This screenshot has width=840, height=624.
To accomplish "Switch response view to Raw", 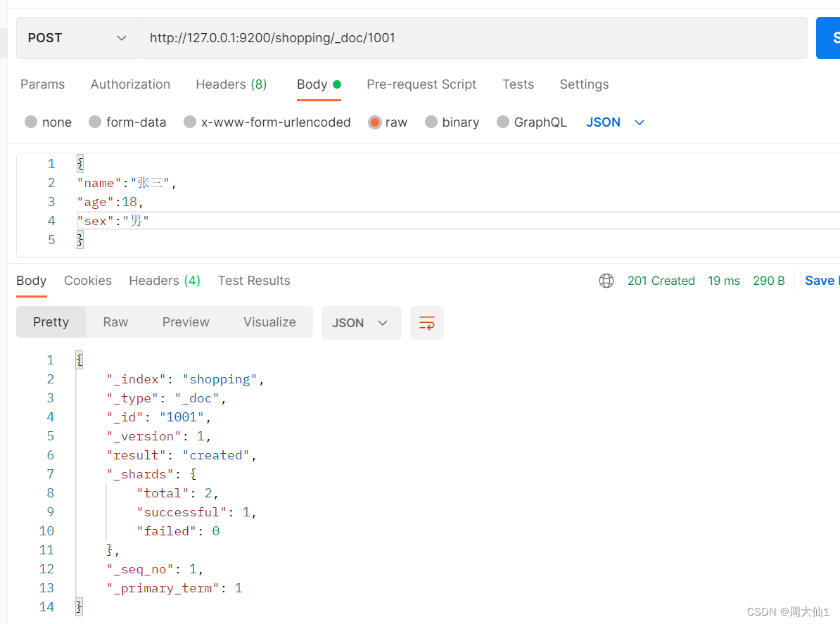I will coord(115,322).
